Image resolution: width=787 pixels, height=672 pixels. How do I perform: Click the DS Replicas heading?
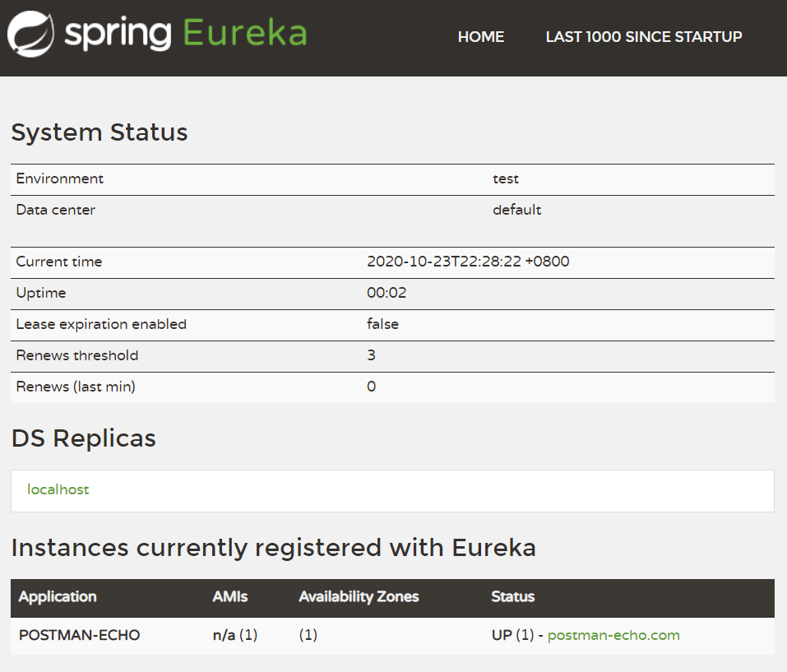point(84,438)
